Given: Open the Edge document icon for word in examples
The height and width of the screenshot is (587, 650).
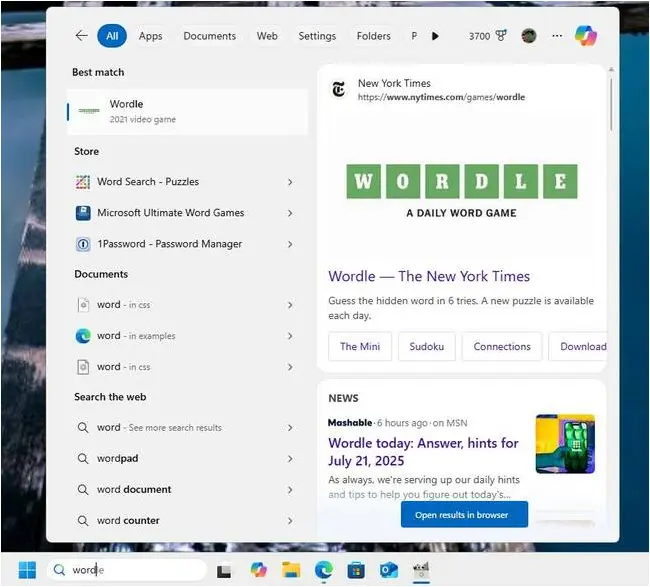Looking at the screenshot, I should pyautogui.click(x=83, y=336).
